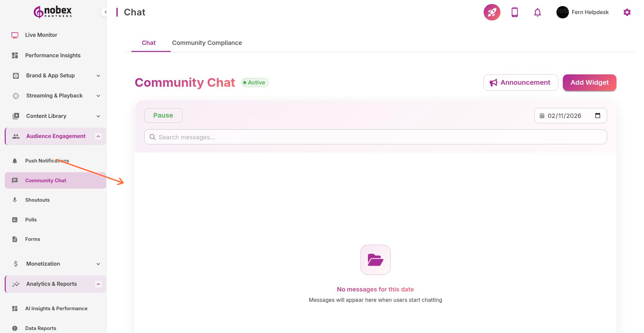
Task: Collapse the Audience Engagement section
Action: coord(98,136)
